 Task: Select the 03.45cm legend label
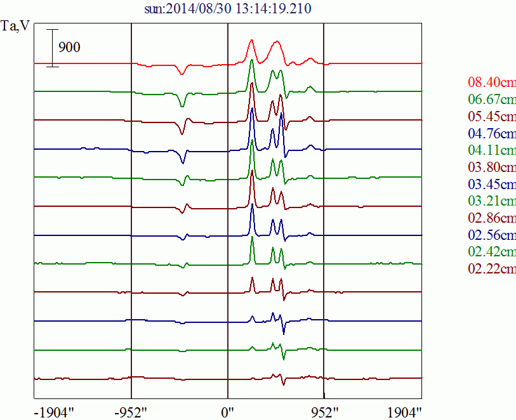point(492,184)
